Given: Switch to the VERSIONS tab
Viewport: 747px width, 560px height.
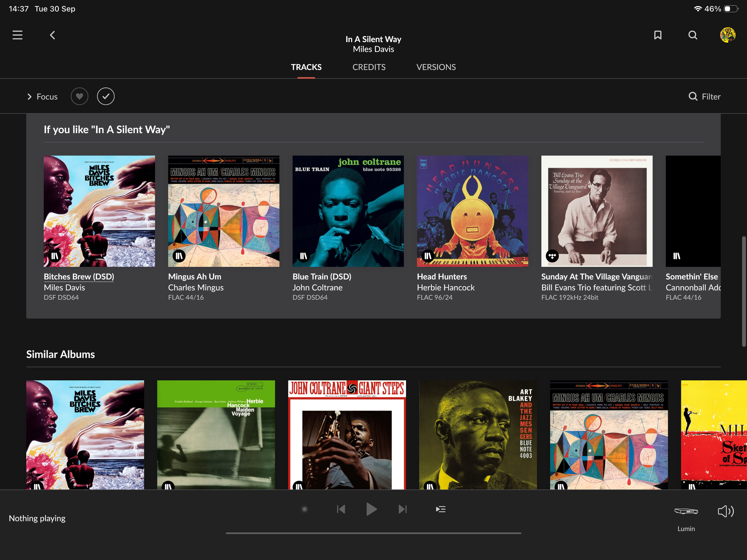Looking at the screenshot, I should tap(436, 67).
